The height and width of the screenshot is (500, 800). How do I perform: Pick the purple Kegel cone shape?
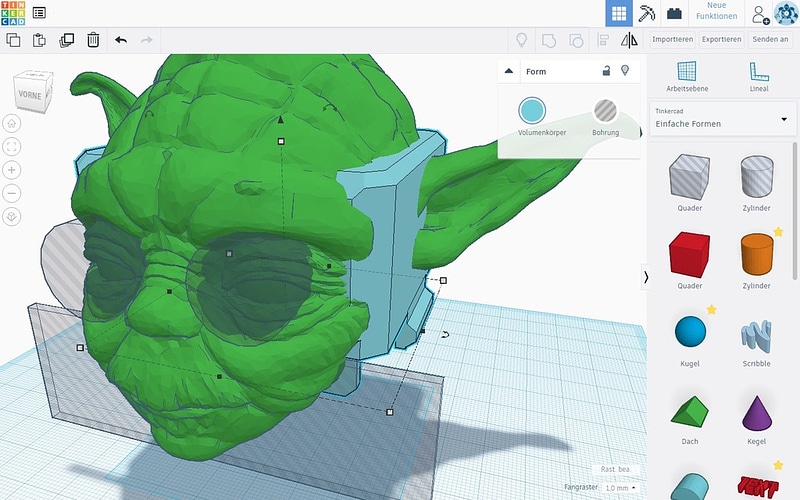[x=757, y=412]
